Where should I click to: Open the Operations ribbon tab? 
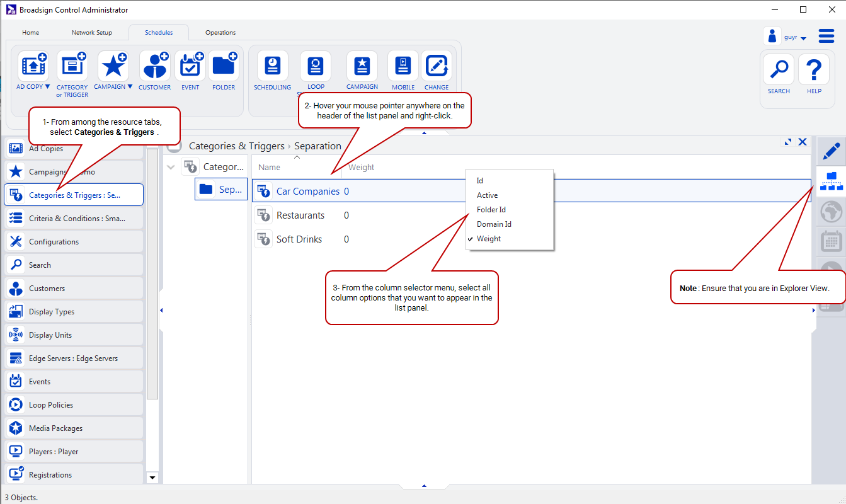click(x=220, y=33)
